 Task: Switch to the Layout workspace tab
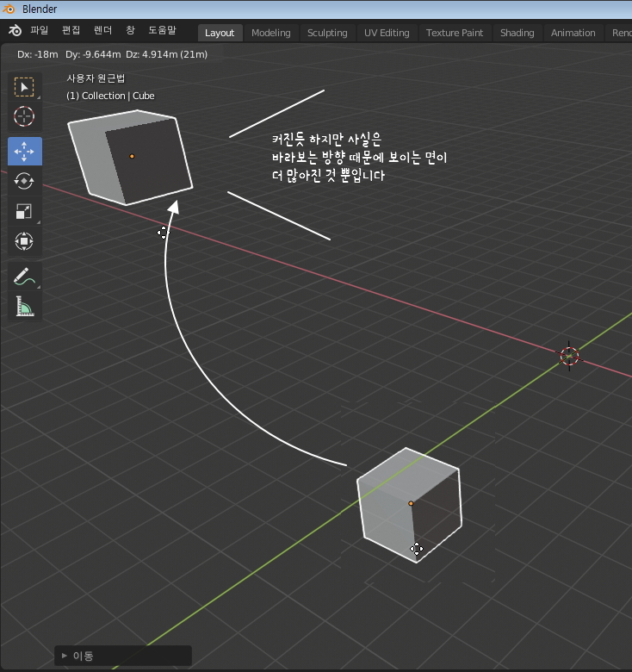pos(220,33)
